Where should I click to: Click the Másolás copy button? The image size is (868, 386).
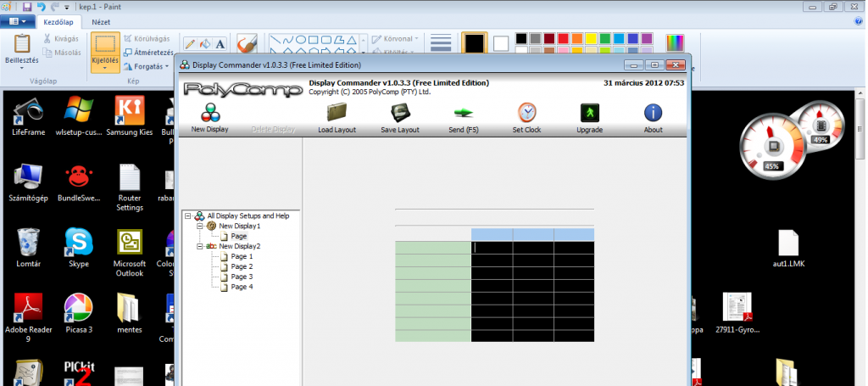coord(62,53)
